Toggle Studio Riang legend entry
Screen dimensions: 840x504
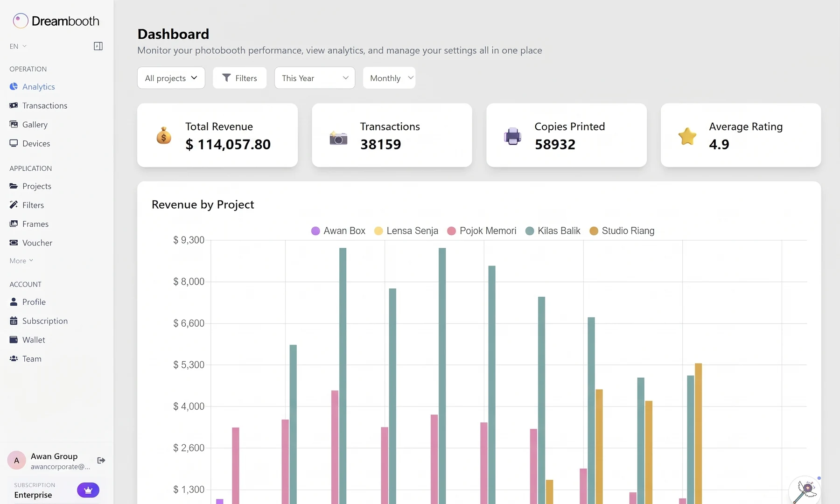pyautogui.click(x=622, y=231)
